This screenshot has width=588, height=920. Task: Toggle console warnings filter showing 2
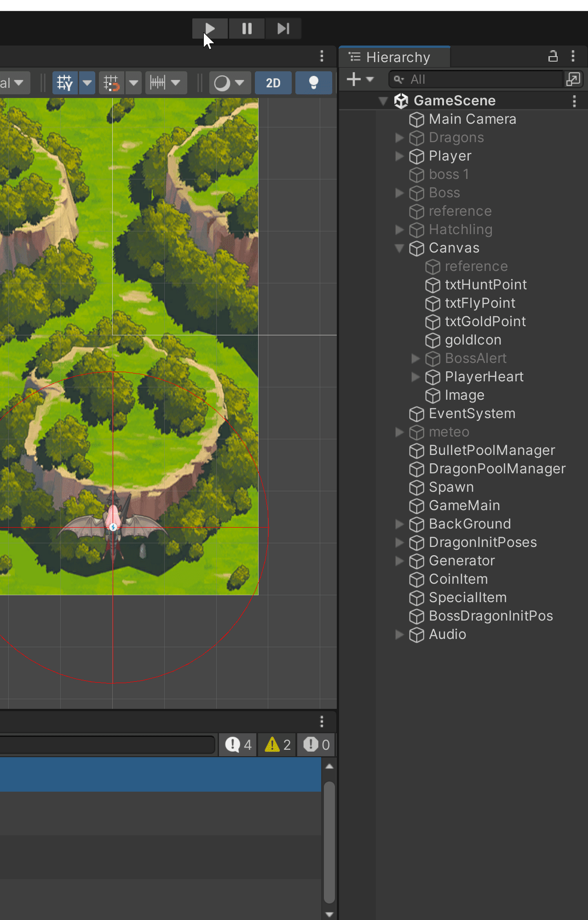point(277,745)
